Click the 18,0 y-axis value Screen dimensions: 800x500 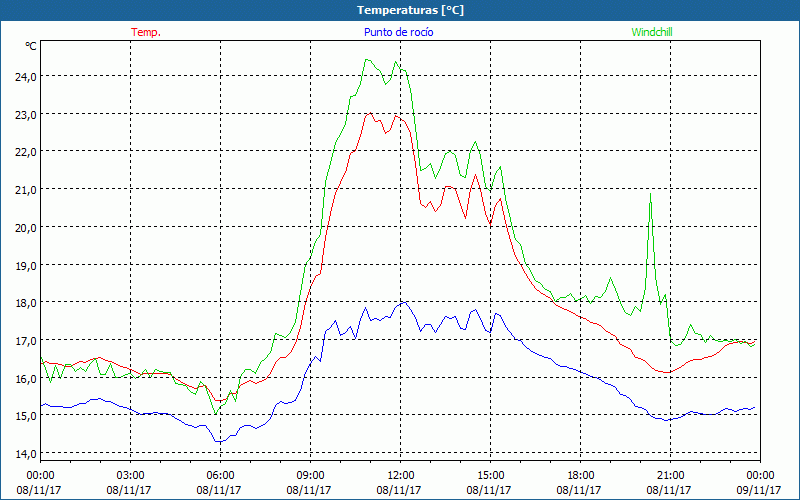point(27,303)
